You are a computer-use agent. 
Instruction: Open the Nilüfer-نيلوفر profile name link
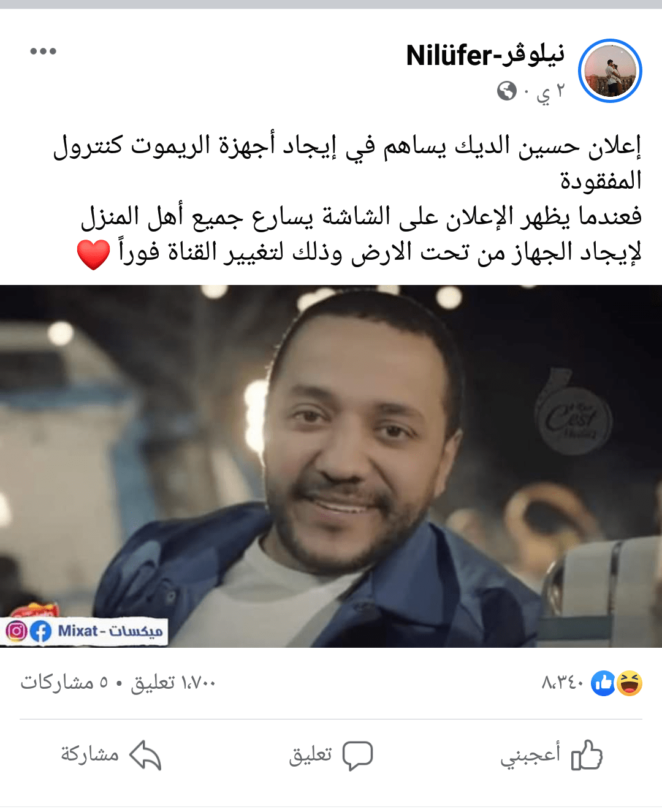click(x=485, y=56)
